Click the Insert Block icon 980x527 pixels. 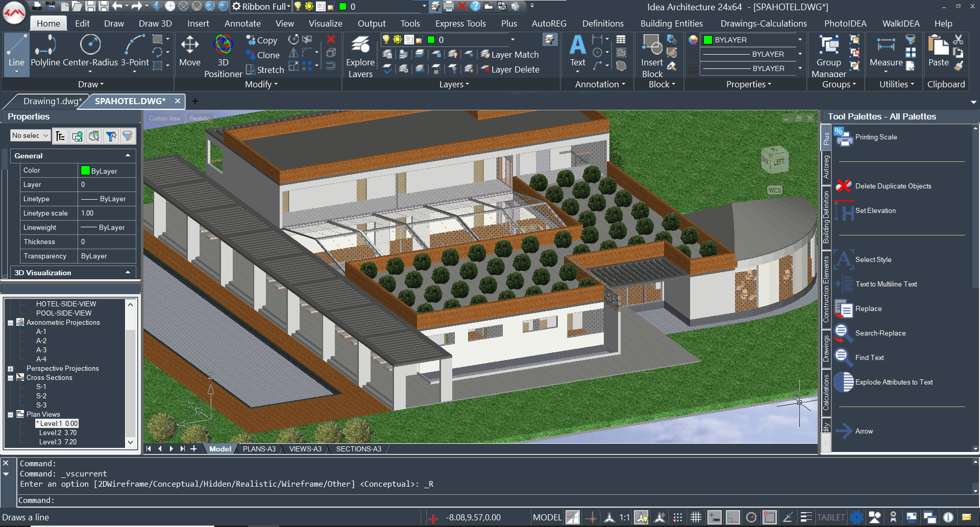[x=652, y=56]
